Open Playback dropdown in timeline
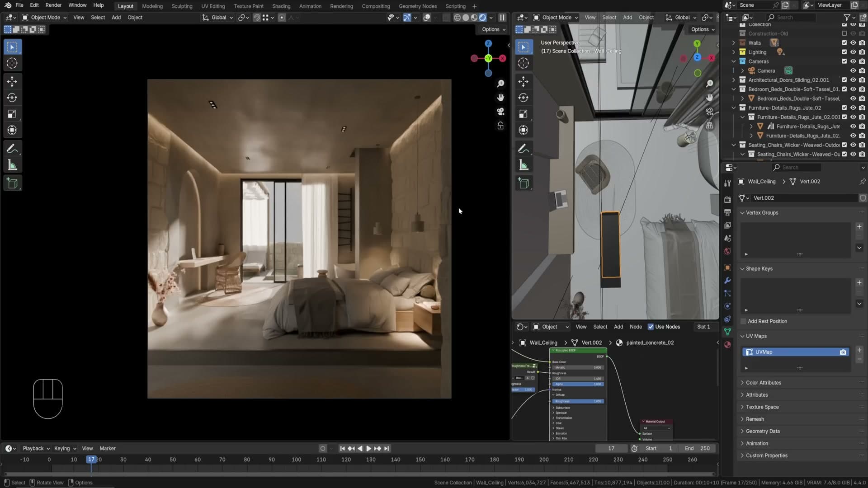The width and height of the screenshot is (868, 488). tap(36, 449)
